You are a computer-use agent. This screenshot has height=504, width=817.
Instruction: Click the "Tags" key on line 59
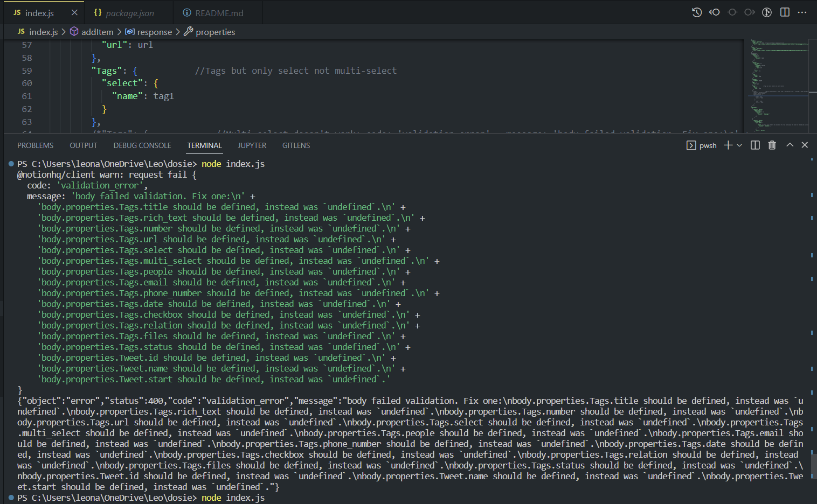106,71
